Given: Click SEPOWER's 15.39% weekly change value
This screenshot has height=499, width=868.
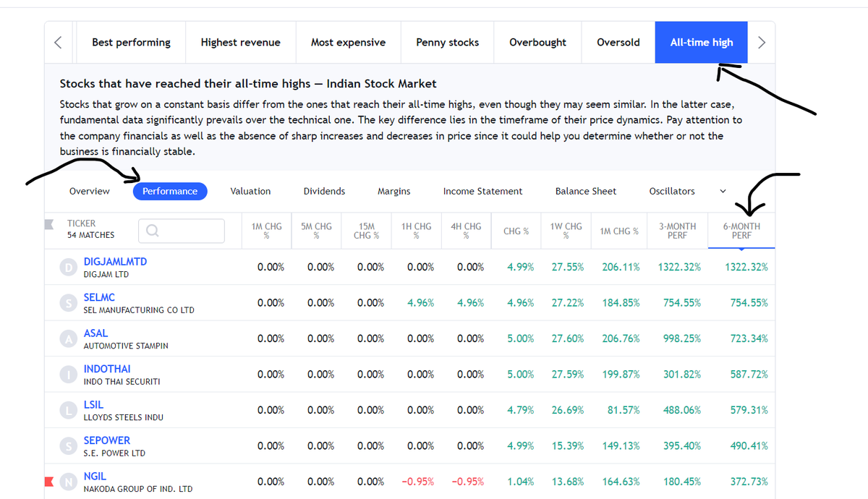Looking at the screenshot, I should [x=568, y=446].
